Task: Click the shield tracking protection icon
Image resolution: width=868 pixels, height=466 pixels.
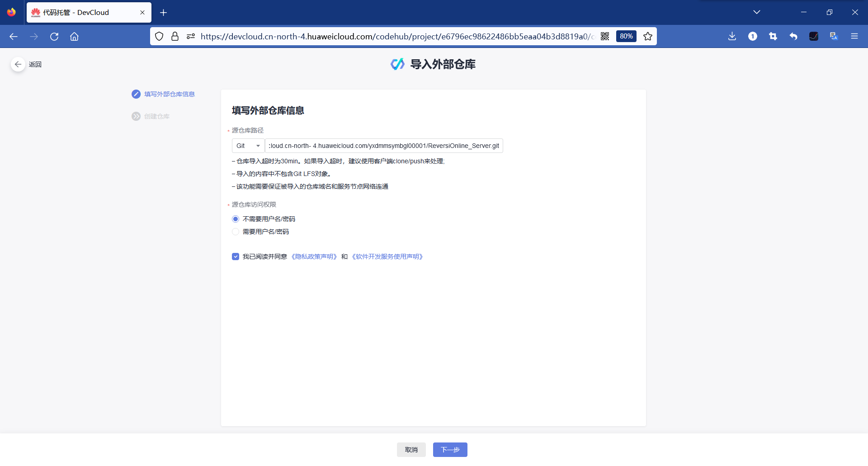Action: 159,36
